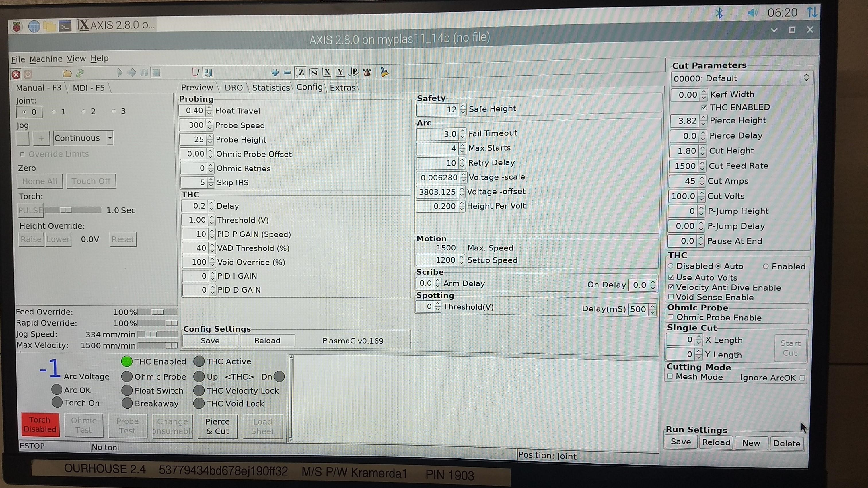Viewport: 868px width, 488px height.
Task: Reload the current file icon
Action: pos(80,73)
